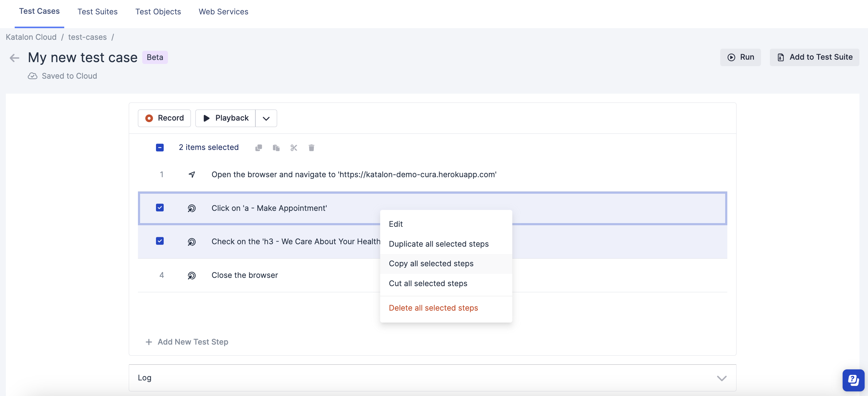Expand the Playback options dropdown arrow
Screen dimensions: 868x396
[266, 118]
